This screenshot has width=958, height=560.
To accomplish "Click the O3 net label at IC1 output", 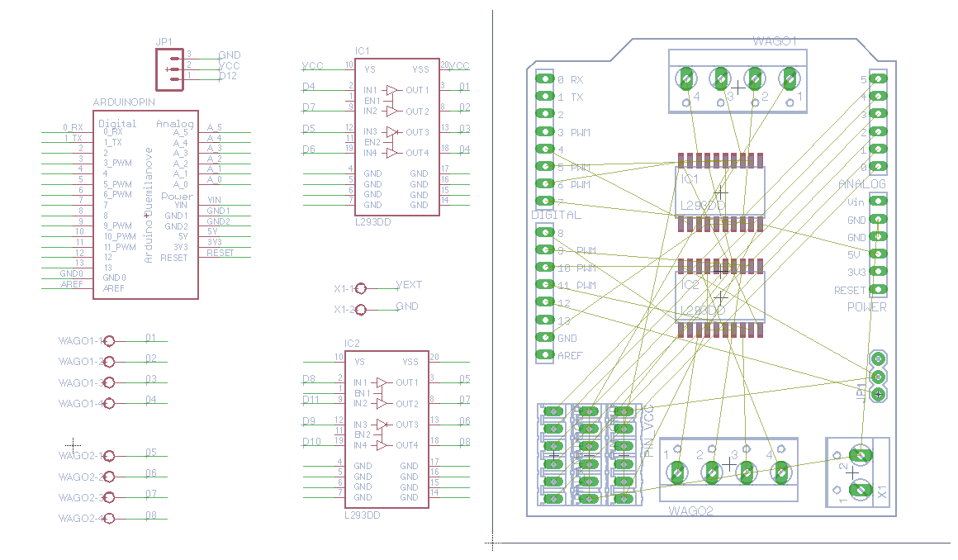I will coord(464,128).
